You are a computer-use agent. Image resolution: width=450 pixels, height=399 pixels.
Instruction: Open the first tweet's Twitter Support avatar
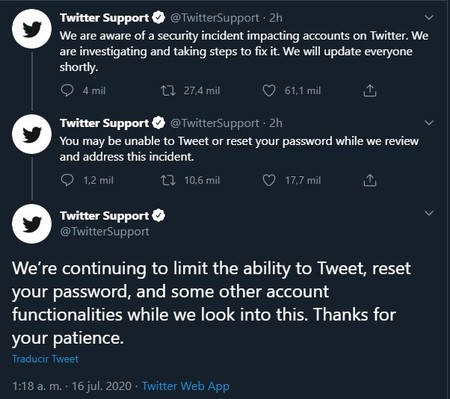coord(32,29)
